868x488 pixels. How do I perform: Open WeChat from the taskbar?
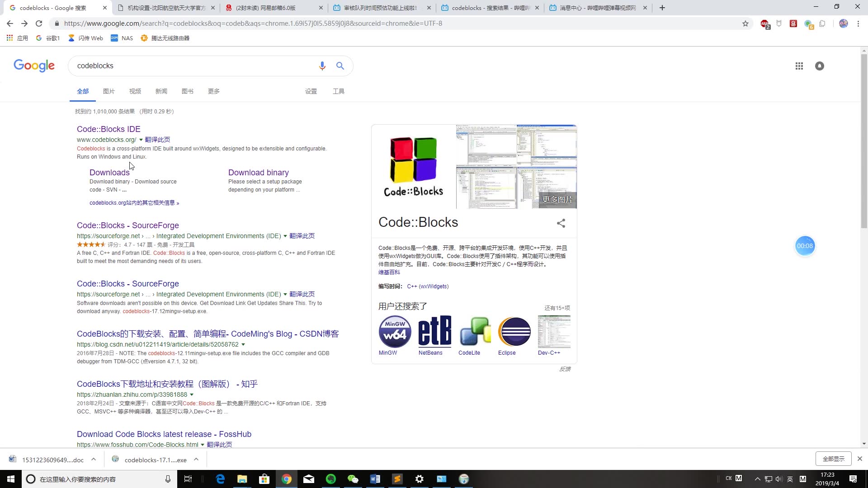pyautogui.click(x=353, y=479)
